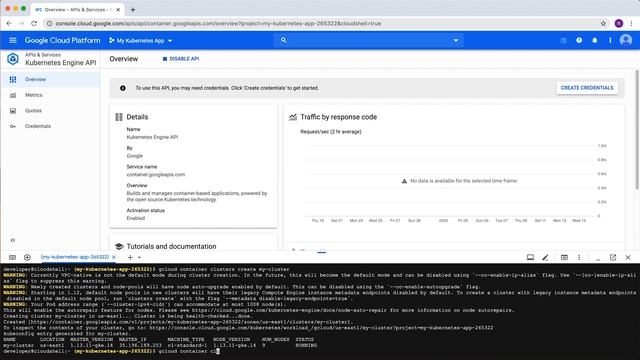Click the Cloud Shell keyboard icon
This screenshot has height=360, width=640.
click(12, 258)
